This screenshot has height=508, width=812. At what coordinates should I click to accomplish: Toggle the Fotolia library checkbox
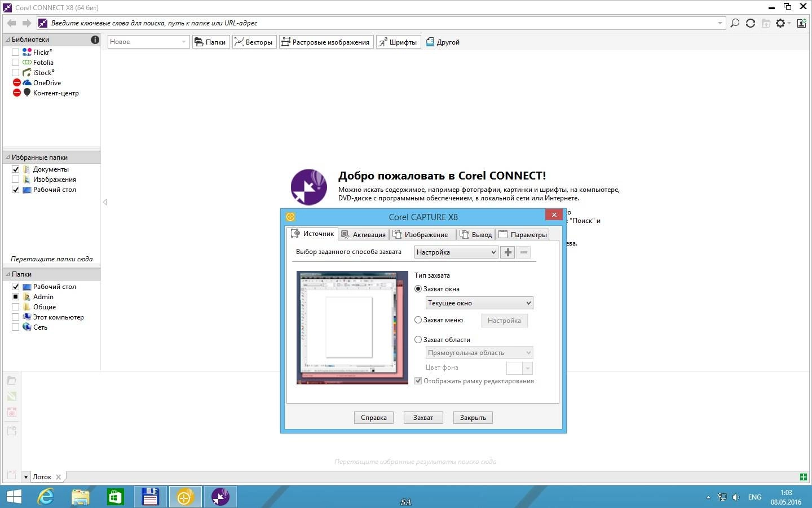tap(16, 62)
